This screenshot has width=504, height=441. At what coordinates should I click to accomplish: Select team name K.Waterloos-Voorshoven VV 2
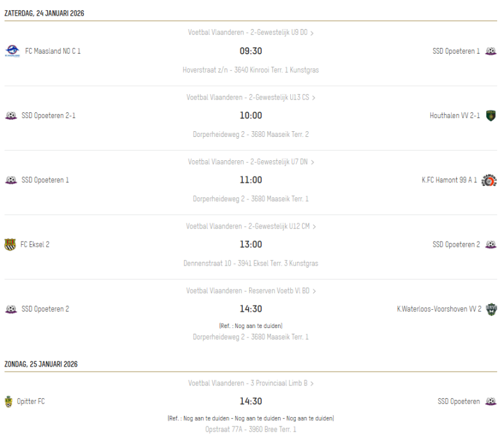439,309
